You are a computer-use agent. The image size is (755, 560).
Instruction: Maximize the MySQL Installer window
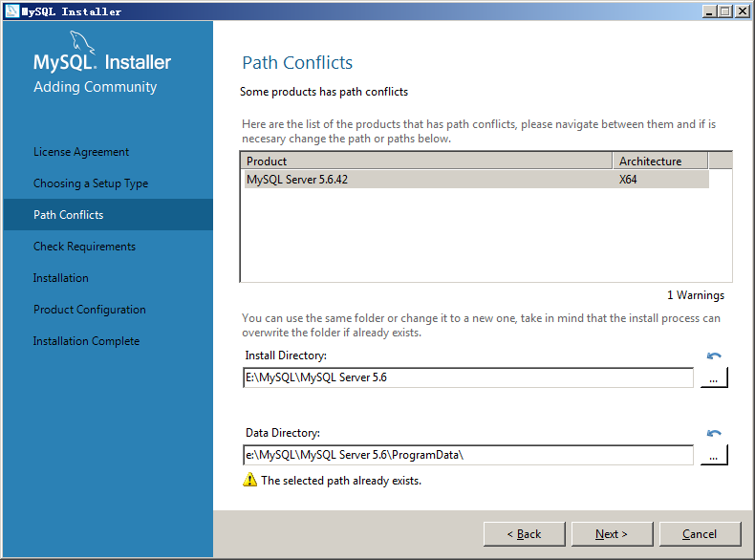(x=724, y=11)
